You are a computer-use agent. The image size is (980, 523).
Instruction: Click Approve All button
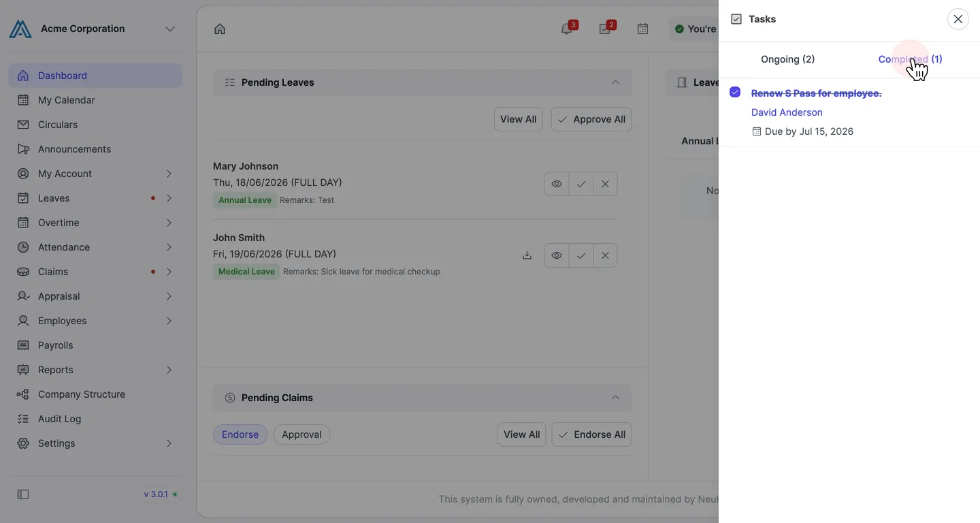click(x=591, y=119)
